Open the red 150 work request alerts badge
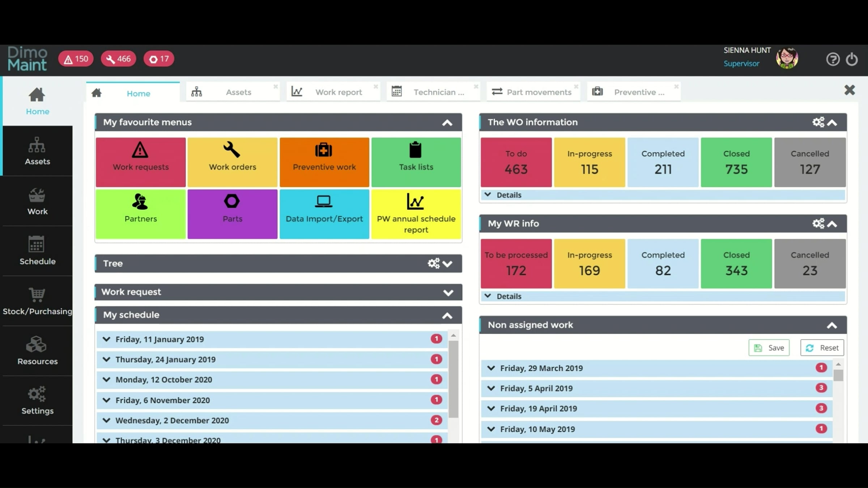 [x=76, y=59]
